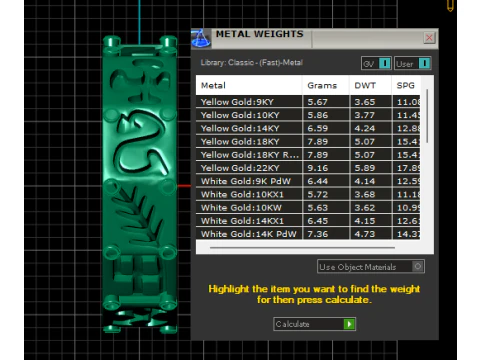Click the 3.65 DWT value
This screenshot has height=360, width=480.
[365, 102]
